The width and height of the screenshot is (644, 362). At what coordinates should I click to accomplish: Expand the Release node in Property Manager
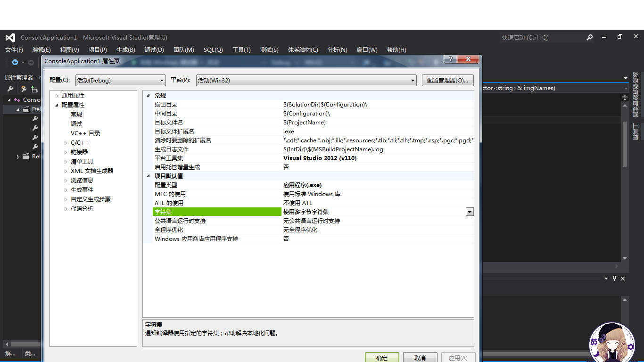18,156
